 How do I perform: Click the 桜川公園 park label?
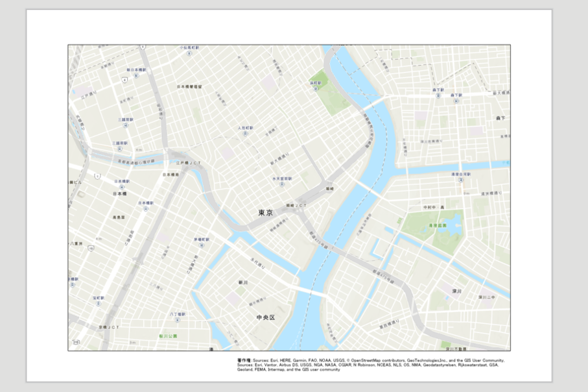tap(168, 336)
